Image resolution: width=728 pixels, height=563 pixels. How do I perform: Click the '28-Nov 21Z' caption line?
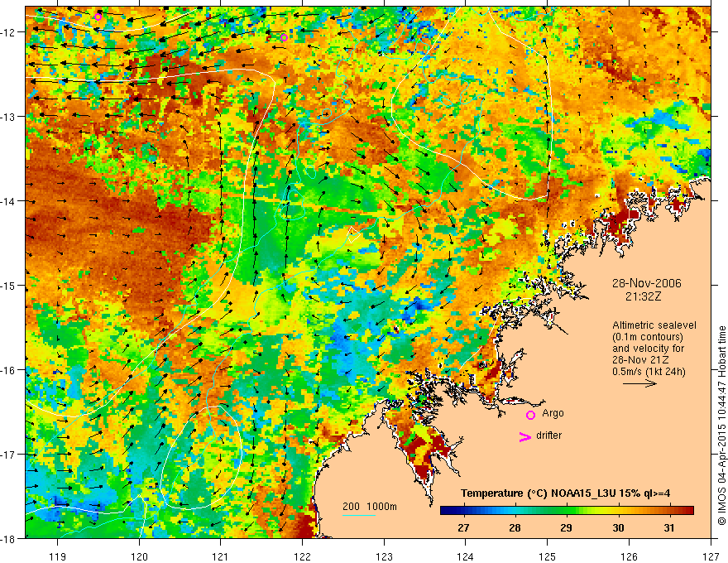click(637, 360)
